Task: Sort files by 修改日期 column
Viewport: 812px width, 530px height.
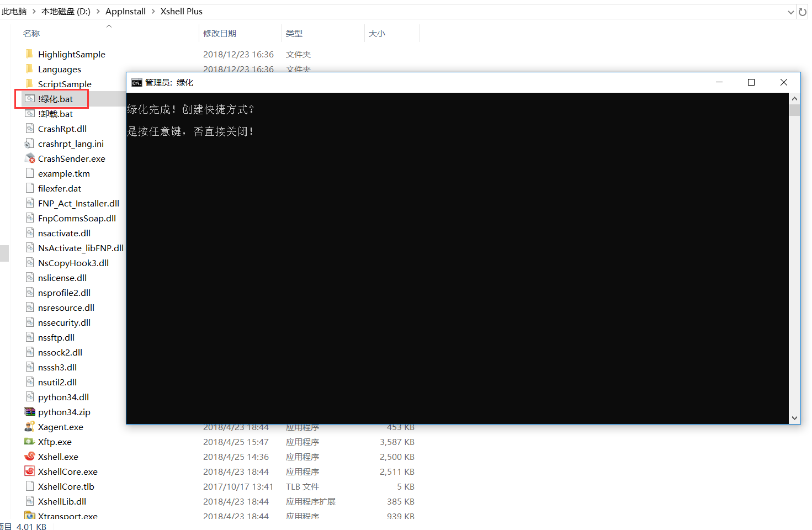Action: click(220, 33)
